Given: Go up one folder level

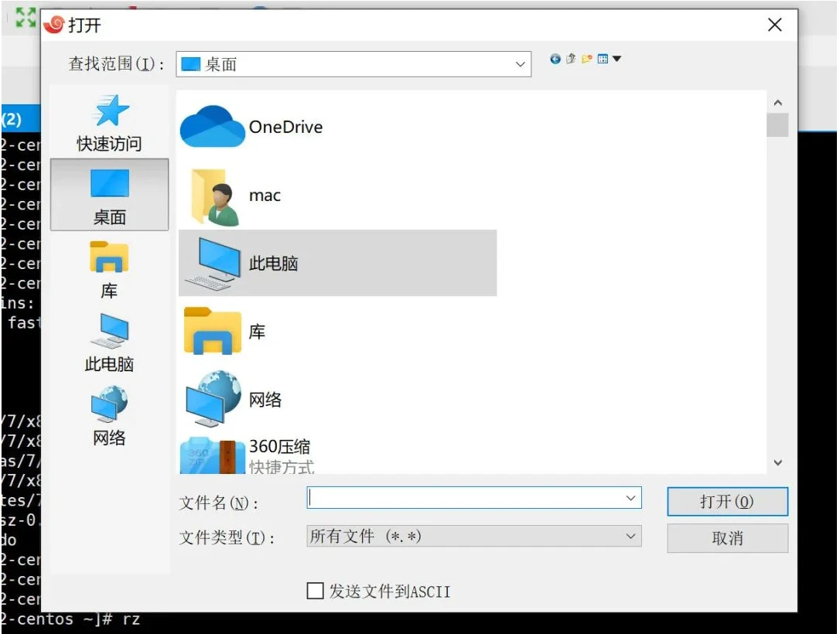Looking at the screenshot, I should pyautogui.click(x=571, y=59).
